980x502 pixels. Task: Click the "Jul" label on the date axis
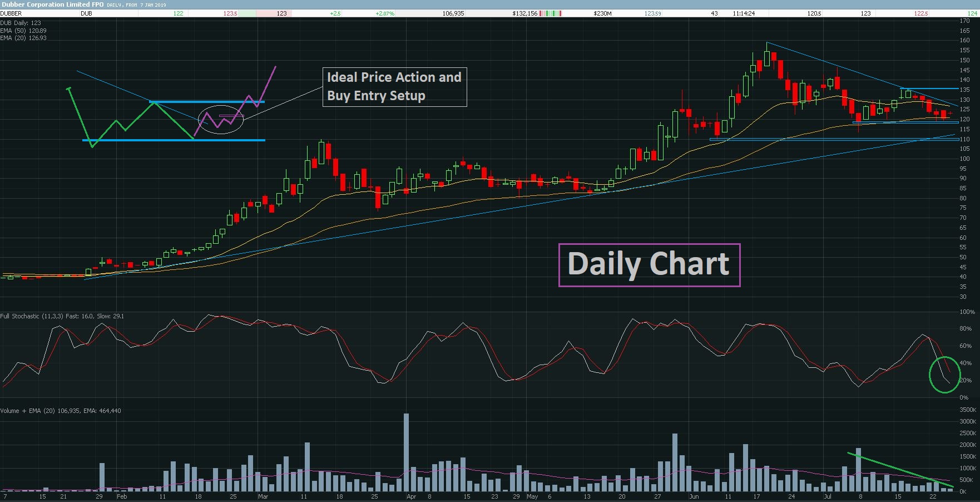coord(828,496)
